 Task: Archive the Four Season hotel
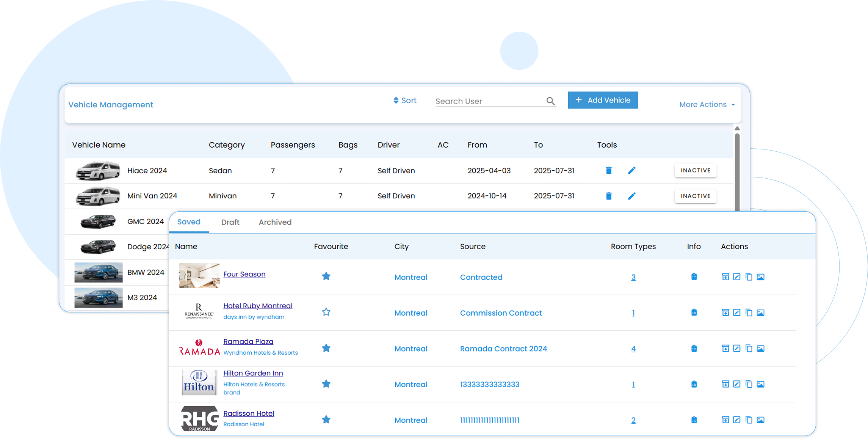pos(725,277)
